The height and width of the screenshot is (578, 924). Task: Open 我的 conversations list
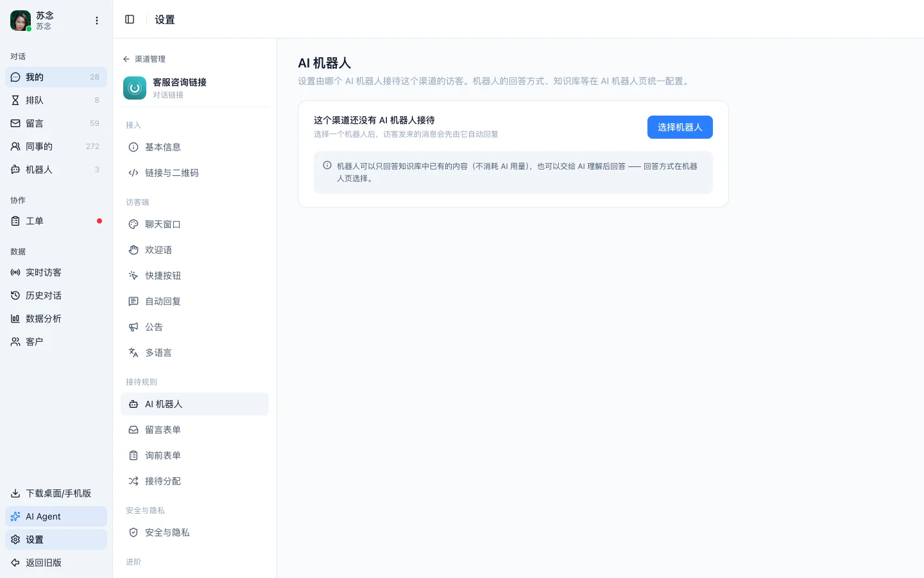coord(56,77)
